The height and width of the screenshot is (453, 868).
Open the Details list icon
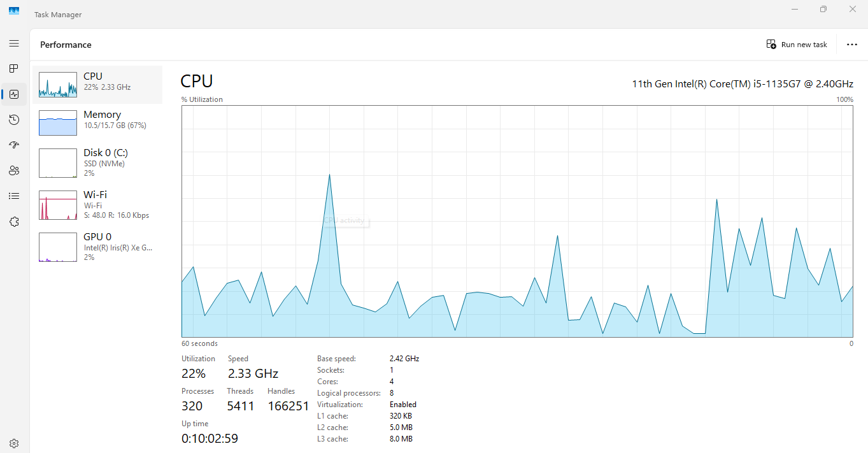click(x=14, y=196)
